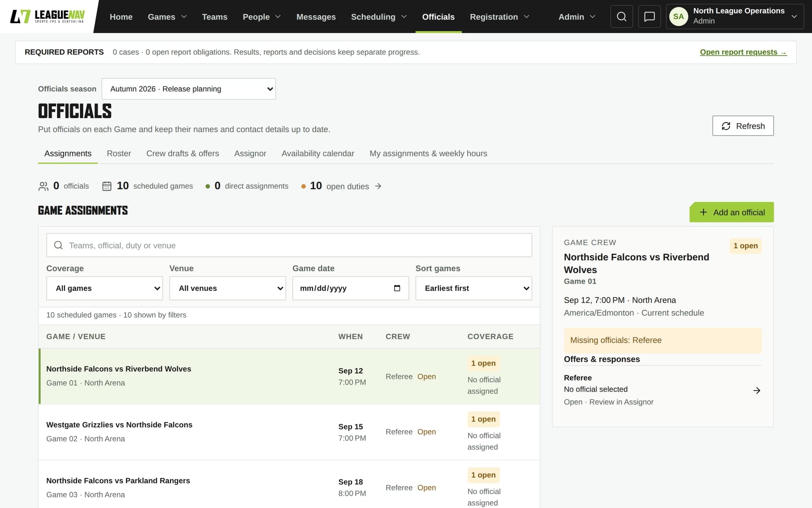Follow the Open report requests link
Viewport: 812px width, 508px height.
(x=743, y=52)
